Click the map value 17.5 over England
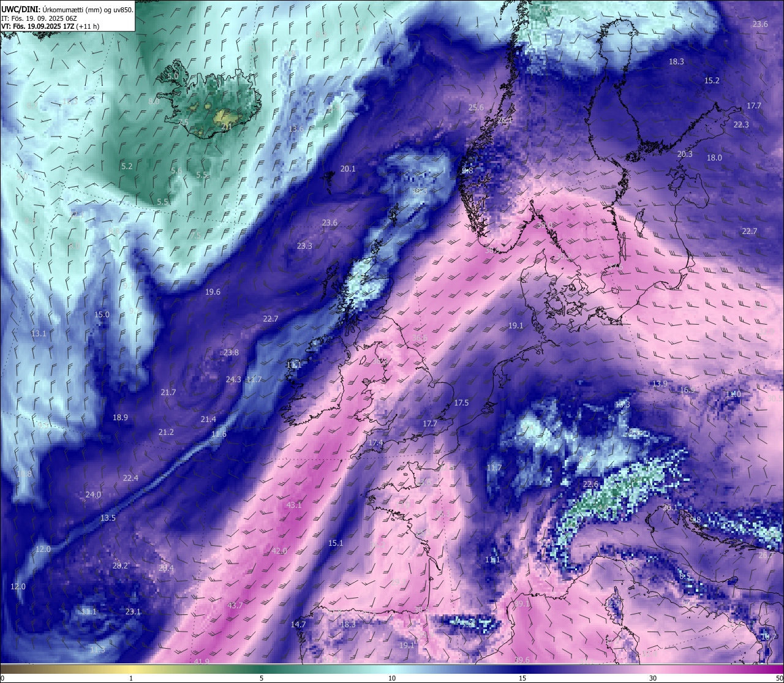784x683 pixels. pyautogui.click(x=461, y=403)
